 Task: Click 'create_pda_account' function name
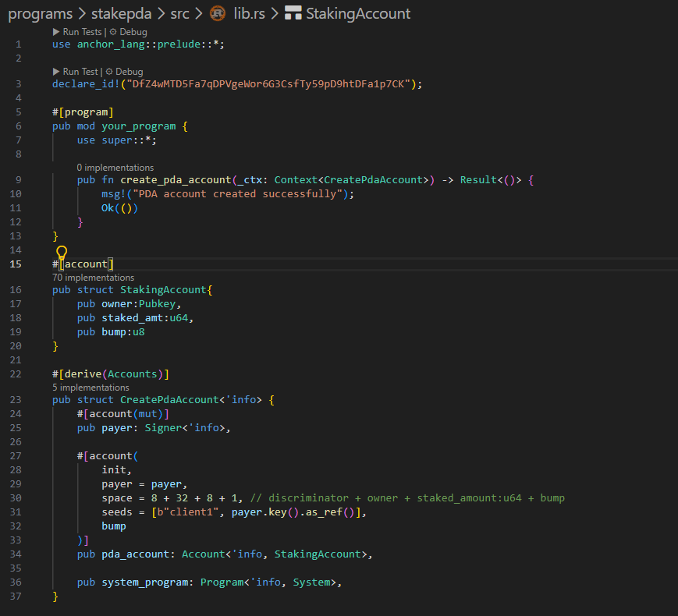click(x=176, y=180)
